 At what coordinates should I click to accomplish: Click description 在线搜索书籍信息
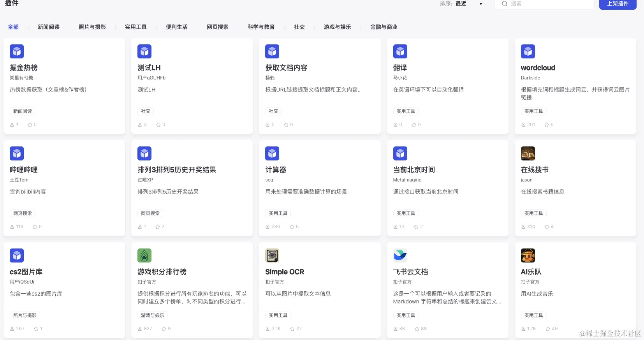point(542,192)
